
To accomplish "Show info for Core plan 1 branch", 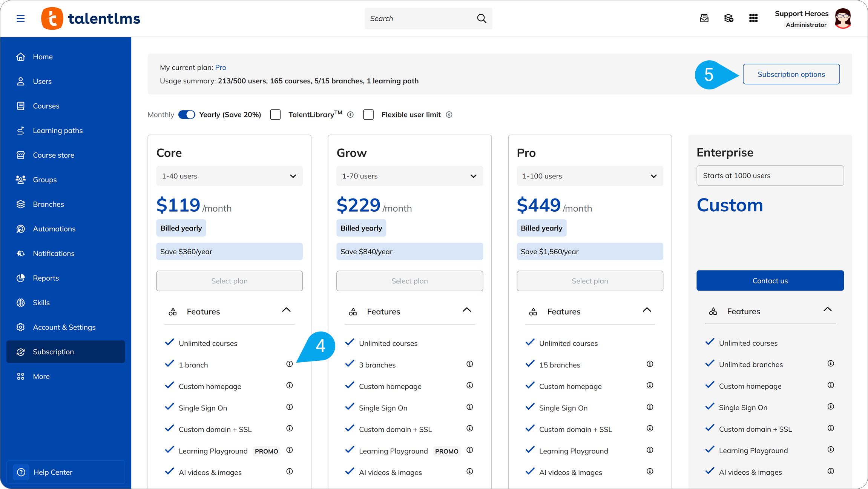I will tap(290, 364).
